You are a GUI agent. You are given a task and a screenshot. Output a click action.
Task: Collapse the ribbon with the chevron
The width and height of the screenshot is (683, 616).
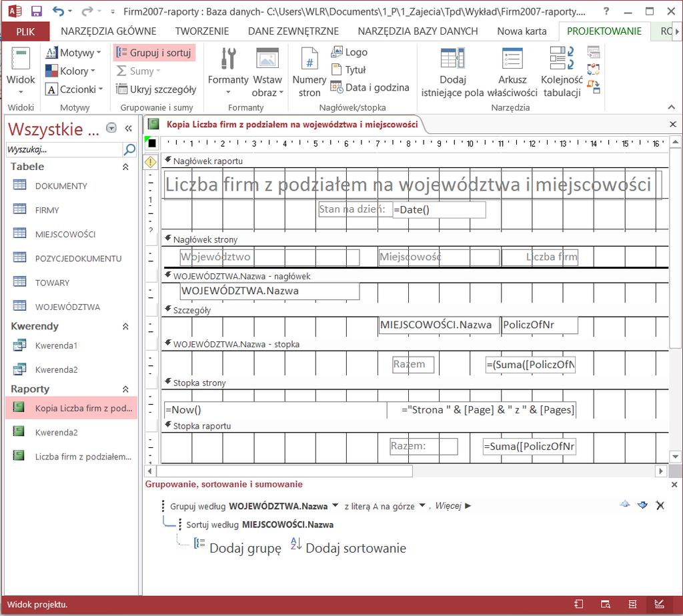pyautogui.click(x=671, y=107)
